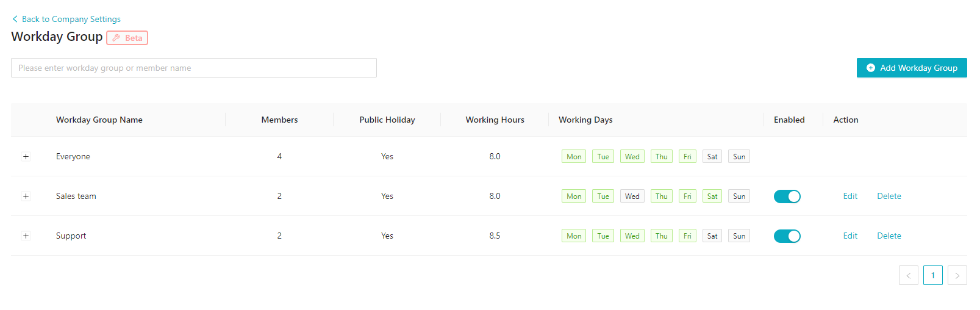The height and width of the screenshot is (310, 980).
Task: Click Sun tag in Everyone row
Action: 739,156
